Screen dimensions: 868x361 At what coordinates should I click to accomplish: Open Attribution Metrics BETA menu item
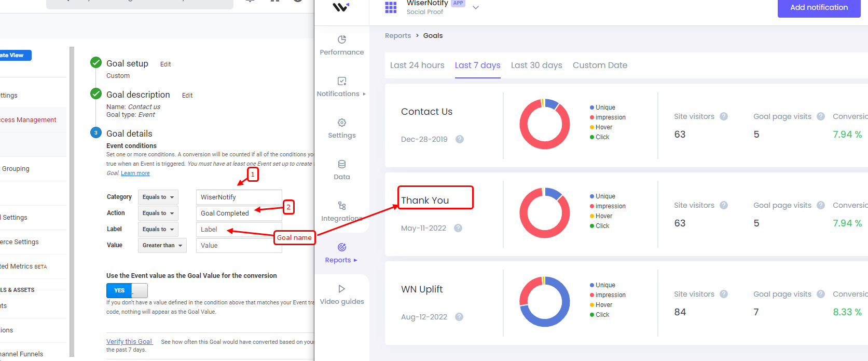[x=23, y=266]
